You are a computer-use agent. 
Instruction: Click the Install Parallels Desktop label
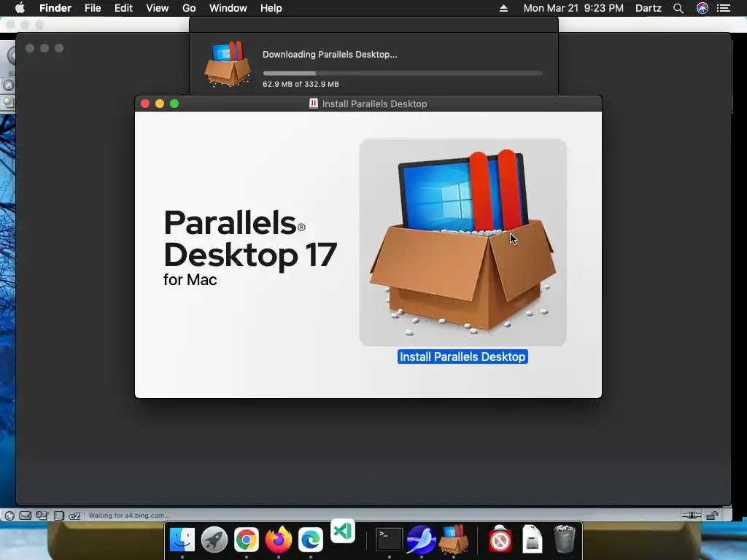462,357
